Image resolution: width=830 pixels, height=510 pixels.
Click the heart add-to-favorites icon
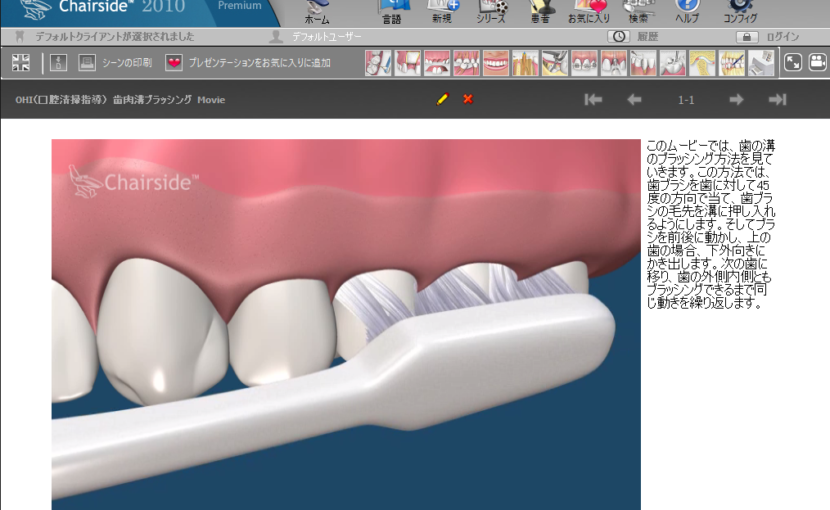[174, 62]
